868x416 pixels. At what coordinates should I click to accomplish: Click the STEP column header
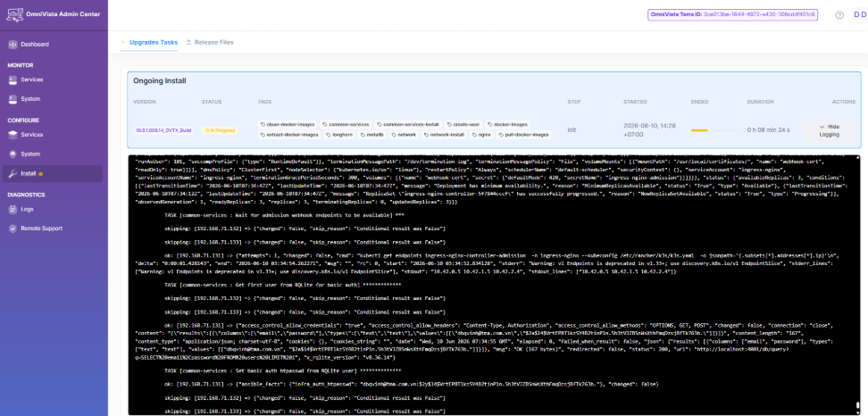click(573, 102)
